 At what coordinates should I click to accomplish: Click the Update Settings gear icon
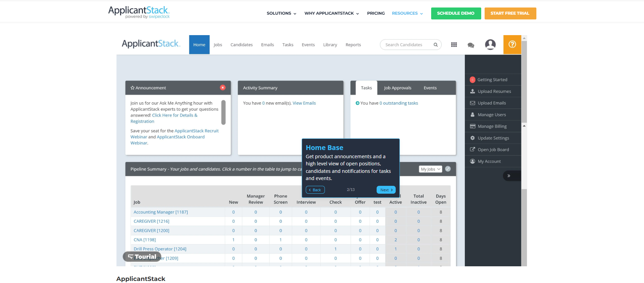pos(473,138)
